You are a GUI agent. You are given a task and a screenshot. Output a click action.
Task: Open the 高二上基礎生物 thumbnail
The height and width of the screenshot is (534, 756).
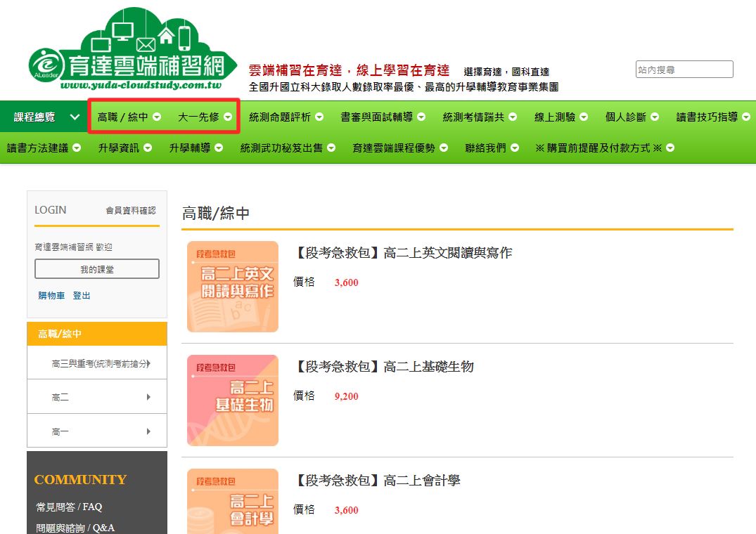233,400
